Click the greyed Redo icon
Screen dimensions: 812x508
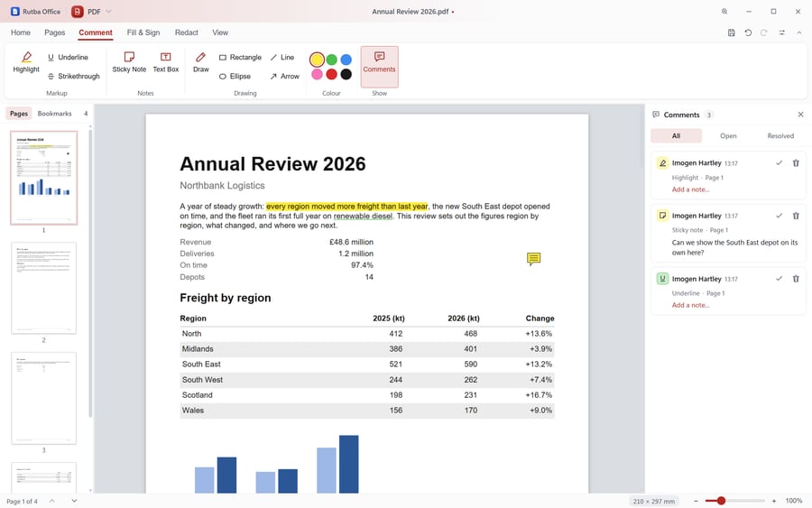[x=764, y=32]
